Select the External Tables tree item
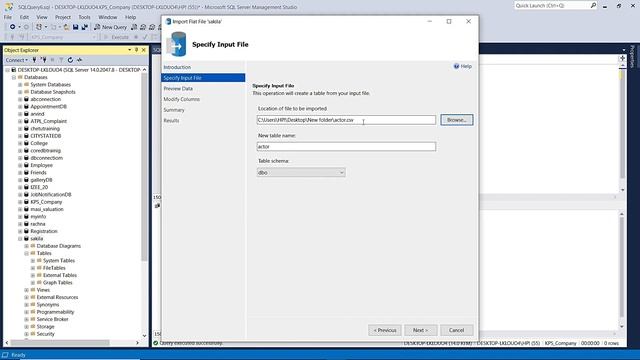Screen dimensions: 640x360 (60, 275)
